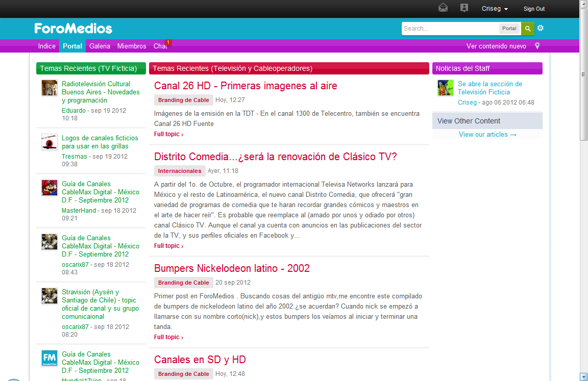Click Criseg author link in staff news
The width and height of the screenshot is (588, 381).
pyautogui.click(x=467, y=103)
